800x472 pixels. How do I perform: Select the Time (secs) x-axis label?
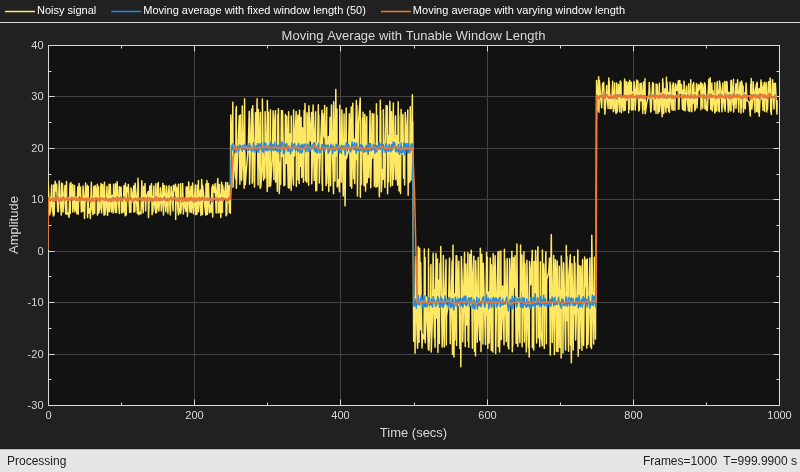[413, 433]
